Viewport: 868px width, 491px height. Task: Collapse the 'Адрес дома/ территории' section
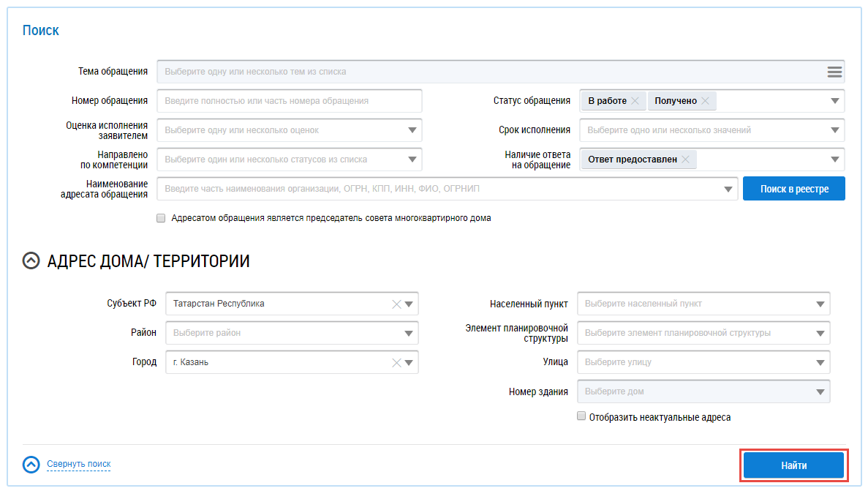[31, 261]
